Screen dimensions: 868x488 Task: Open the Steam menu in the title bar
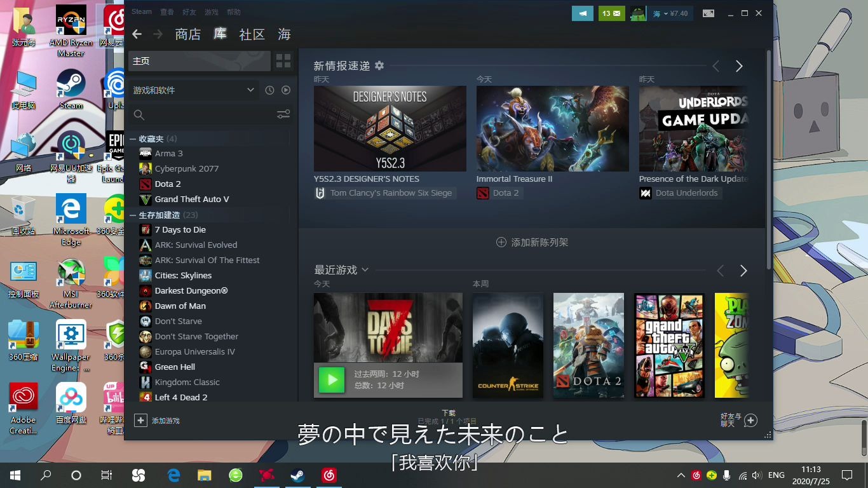(142, 12)
